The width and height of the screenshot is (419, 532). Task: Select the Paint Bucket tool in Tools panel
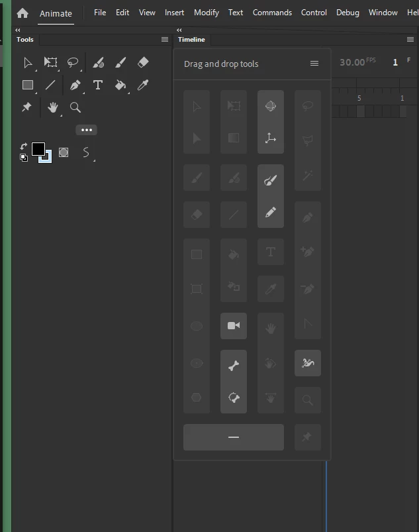point(120,85)
